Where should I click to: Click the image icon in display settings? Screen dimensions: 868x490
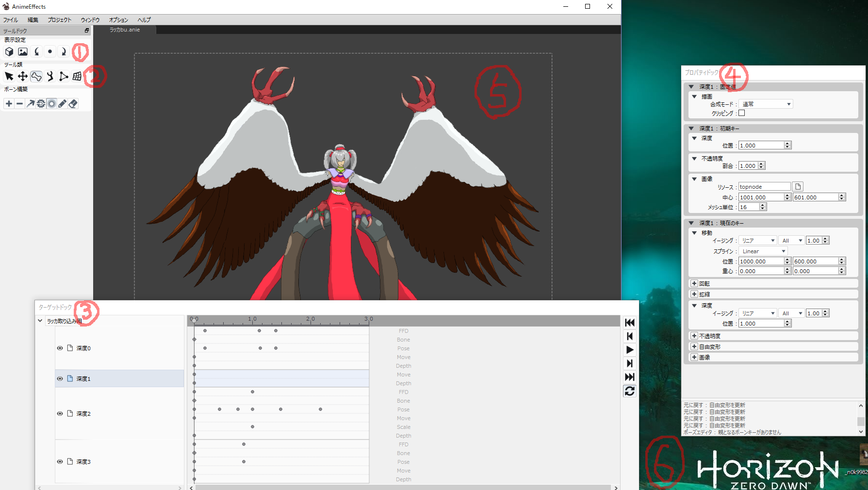click(x=23, y=51)
